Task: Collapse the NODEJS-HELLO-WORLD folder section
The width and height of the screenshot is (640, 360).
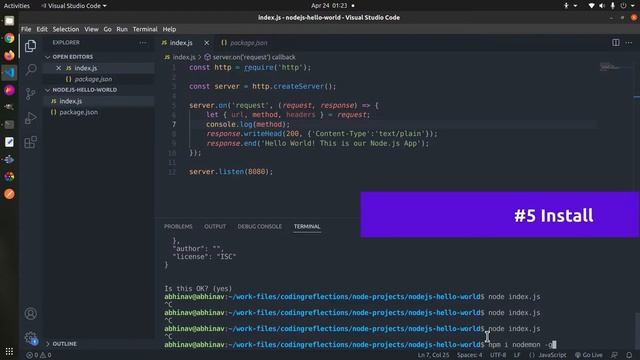Action: 84,90
